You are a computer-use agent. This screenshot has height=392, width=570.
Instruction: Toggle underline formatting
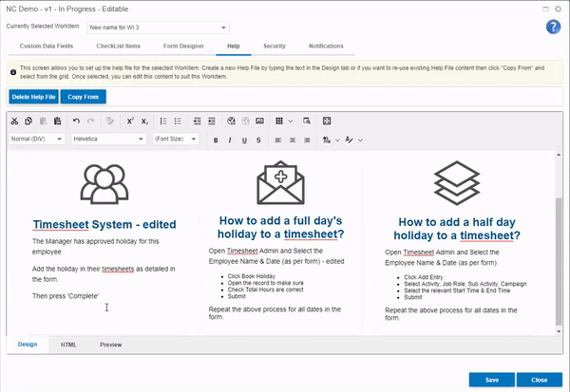point(244,140)
